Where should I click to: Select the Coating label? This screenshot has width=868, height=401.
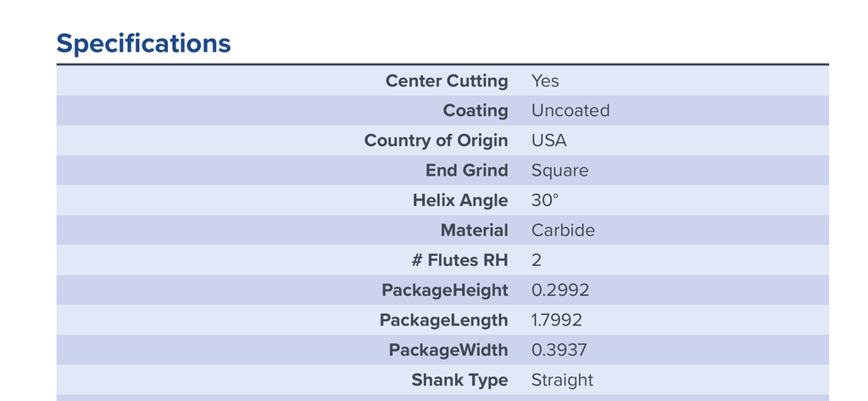pos(476,111)
